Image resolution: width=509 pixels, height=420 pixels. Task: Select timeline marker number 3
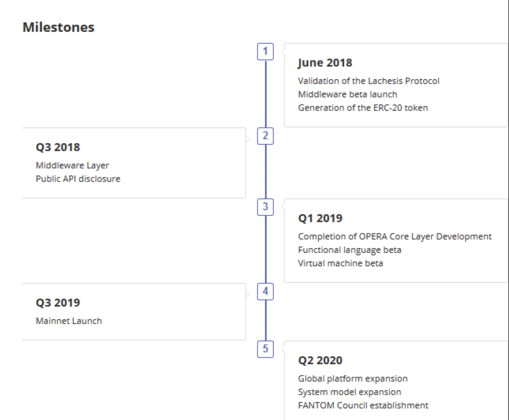[x=265, y=207]
